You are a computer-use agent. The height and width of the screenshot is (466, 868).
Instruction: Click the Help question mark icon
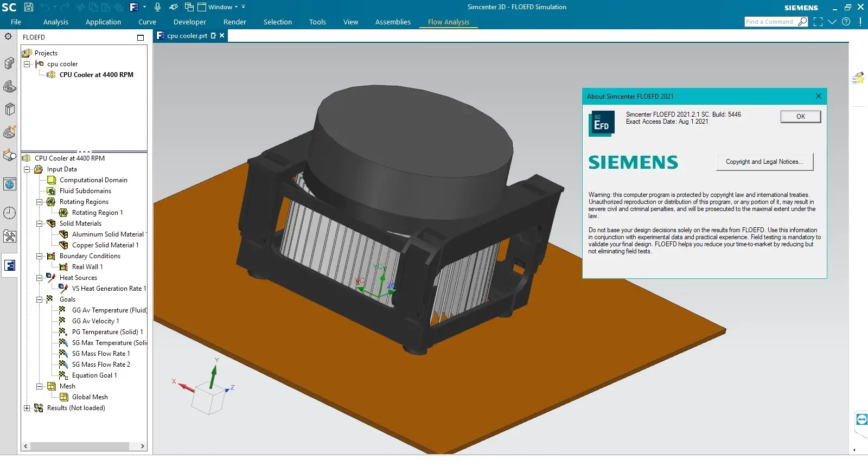point(846,22)
